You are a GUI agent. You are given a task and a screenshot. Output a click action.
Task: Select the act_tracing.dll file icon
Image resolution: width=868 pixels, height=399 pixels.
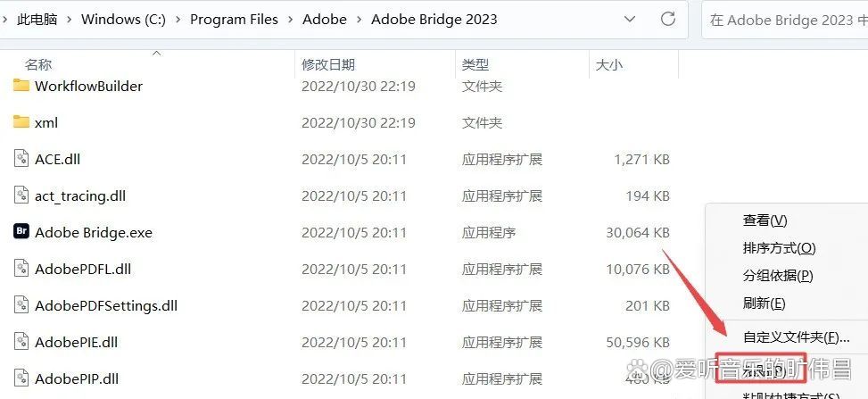point(21,195)
